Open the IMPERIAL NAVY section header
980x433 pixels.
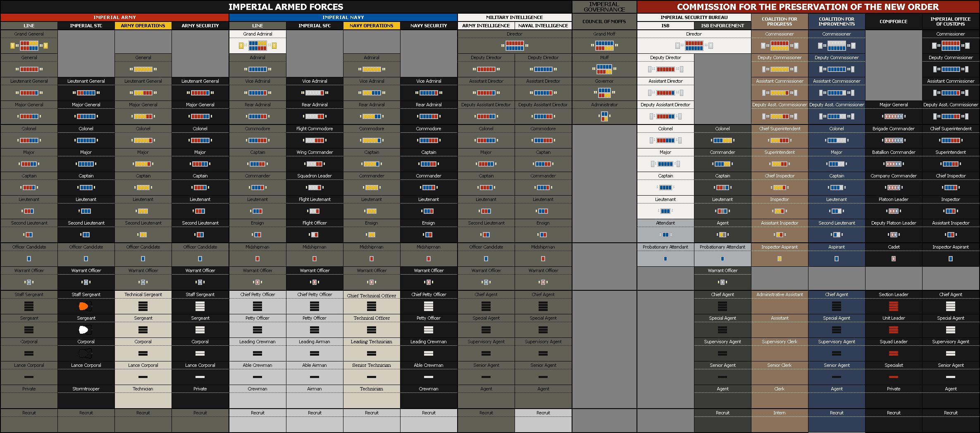343,17
